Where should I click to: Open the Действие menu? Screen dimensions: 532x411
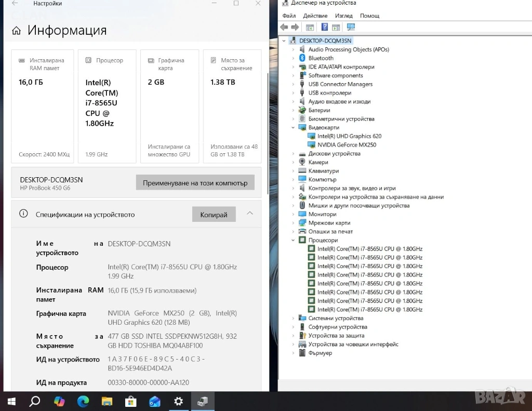click(315, 16)
